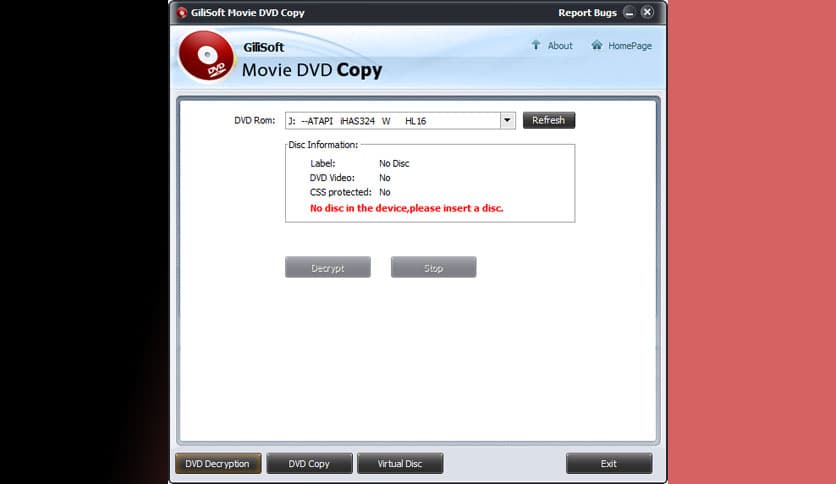Image resolution: width=836 pixels, height=484 pixels.
Task: Click the Decrypt button
Action: click(x=328, y=268)
